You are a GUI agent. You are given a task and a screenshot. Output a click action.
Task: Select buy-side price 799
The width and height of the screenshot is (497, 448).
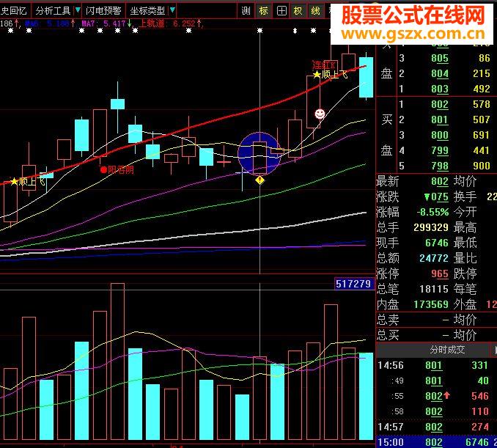point(440,150)
